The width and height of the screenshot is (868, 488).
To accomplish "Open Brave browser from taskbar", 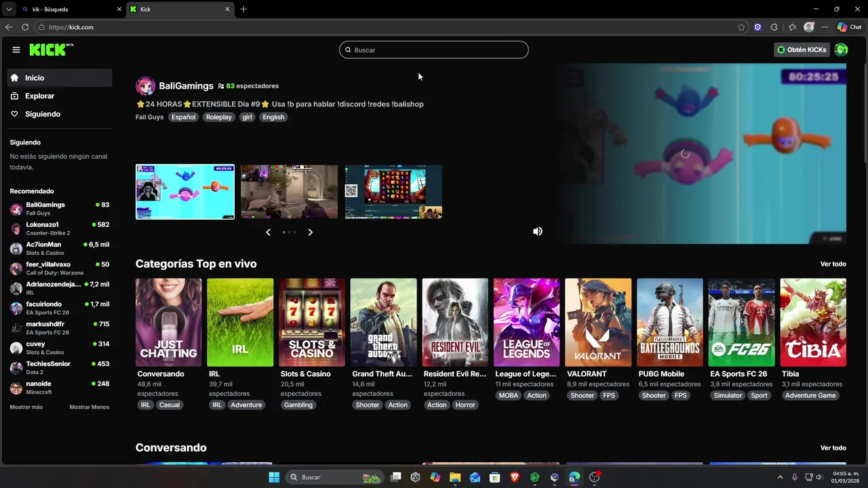I will pos(515,477).
